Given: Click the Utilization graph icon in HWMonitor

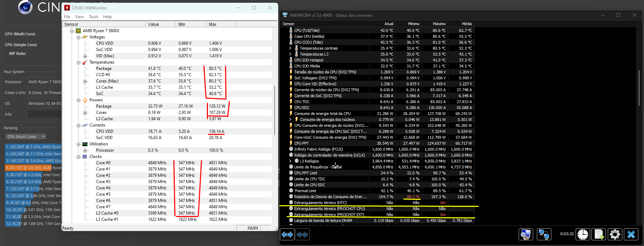Looking at the screenshot, I should (x=85, y=144).
